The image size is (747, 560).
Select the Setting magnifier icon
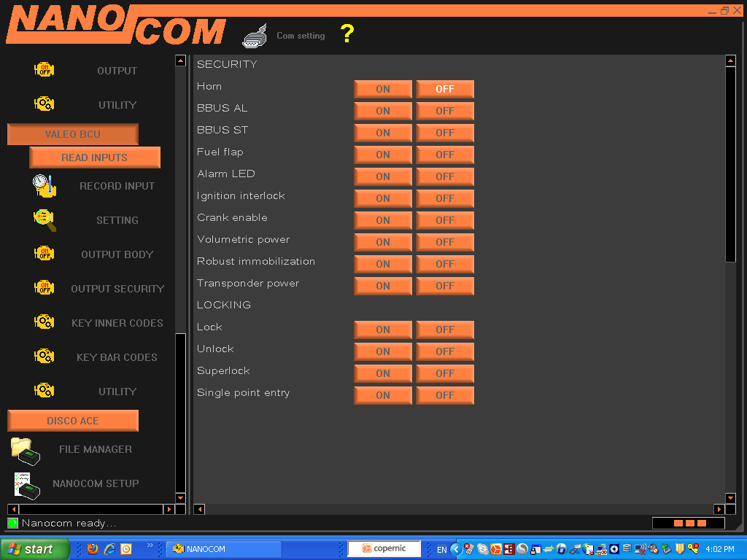click(x=44, y=219)
